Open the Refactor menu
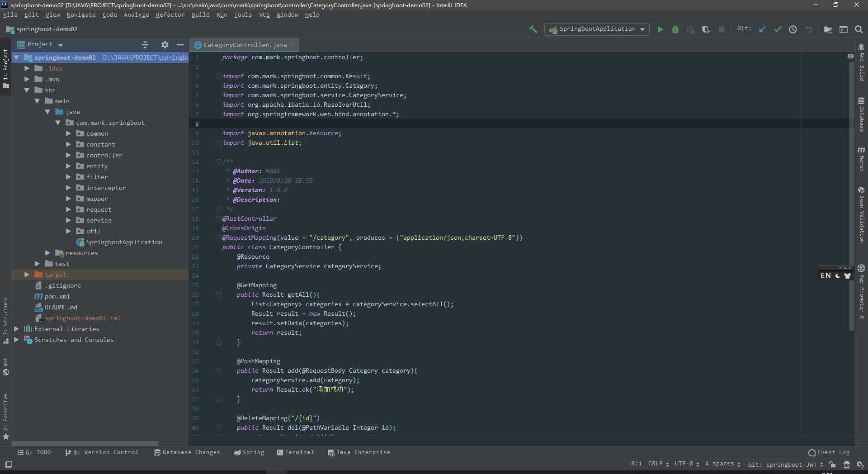868x474 pixels. pos(170,15)
